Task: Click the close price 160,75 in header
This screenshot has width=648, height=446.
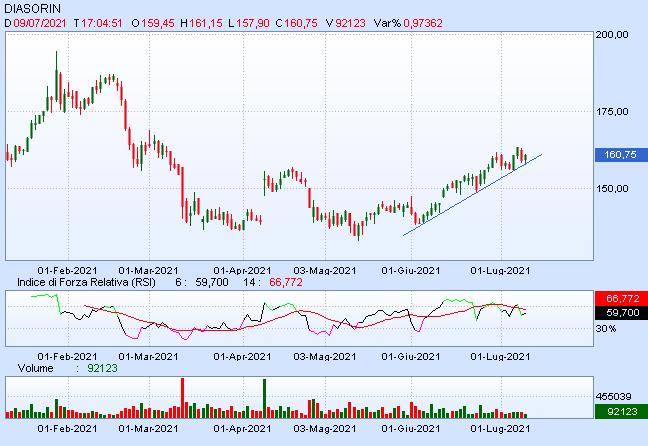Action: 300,23
